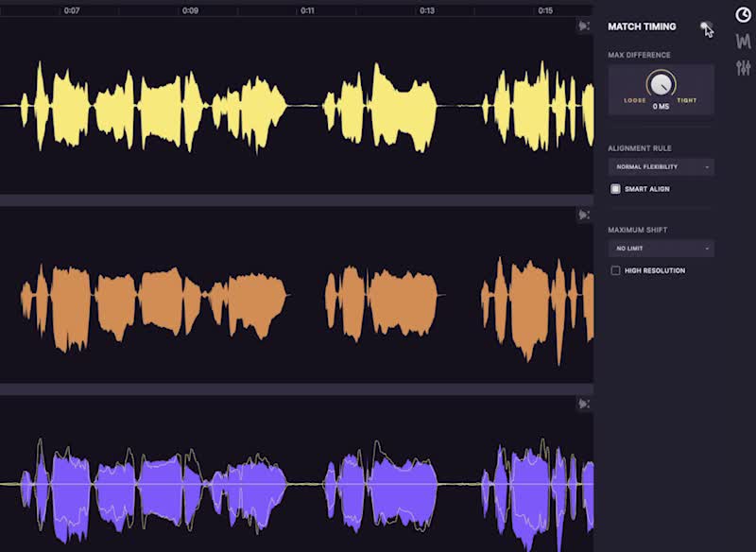The image size is (756, 552).
Task: Open the Match Timing clock icon tab
Action: (743, 14)
